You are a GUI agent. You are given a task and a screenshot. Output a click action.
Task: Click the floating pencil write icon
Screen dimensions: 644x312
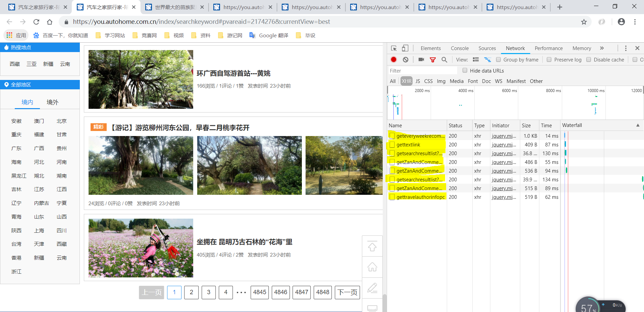(x=372, y=288)
